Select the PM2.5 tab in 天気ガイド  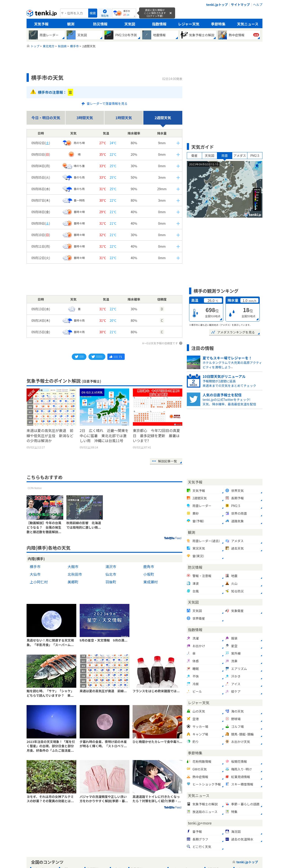point(255,156)
